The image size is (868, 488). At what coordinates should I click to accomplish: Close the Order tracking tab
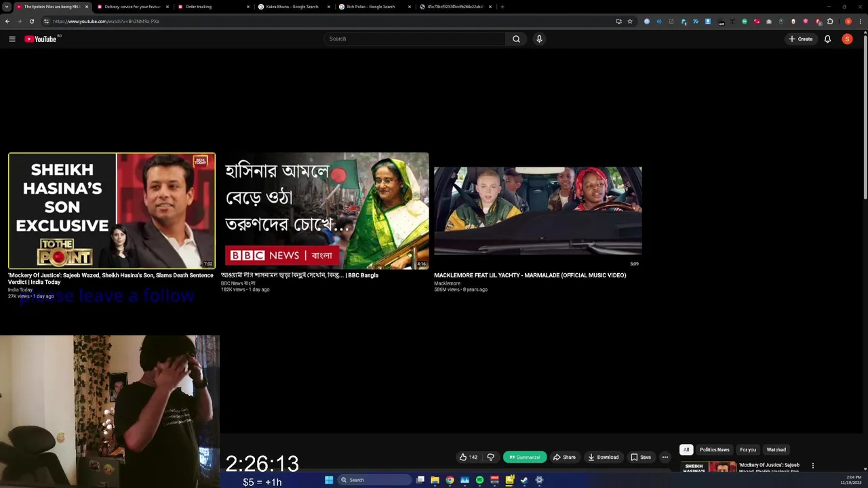coord(248,7)
